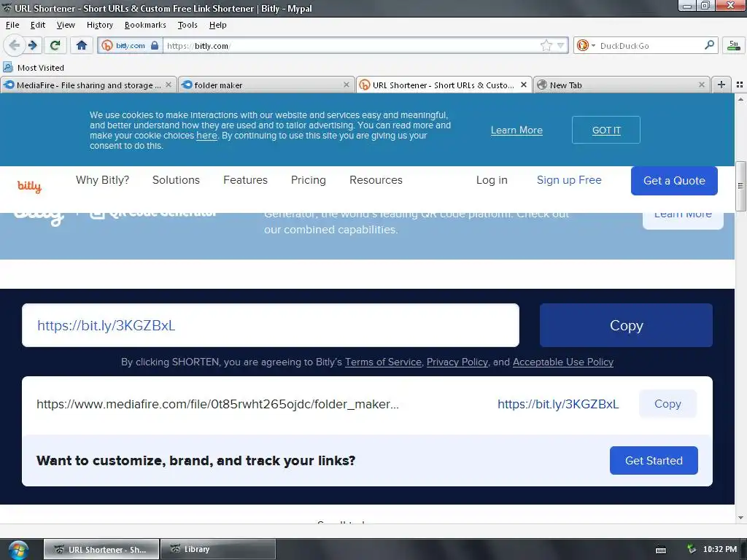Screen dimensions: 747x560
Task: Open the Bookmarks menu
Action: [145, 25]
